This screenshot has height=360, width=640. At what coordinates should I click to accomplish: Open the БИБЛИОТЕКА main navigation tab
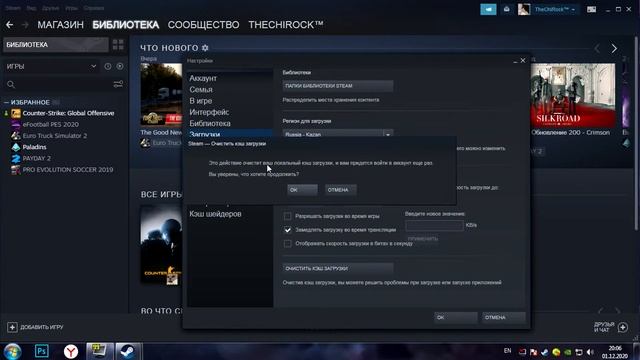tap(126, 25)
